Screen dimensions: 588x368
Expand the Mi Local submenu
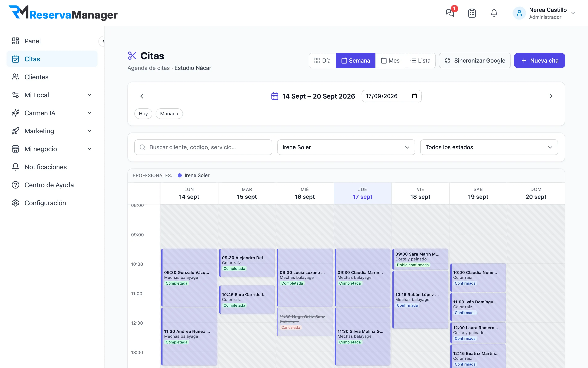[89, 95]
